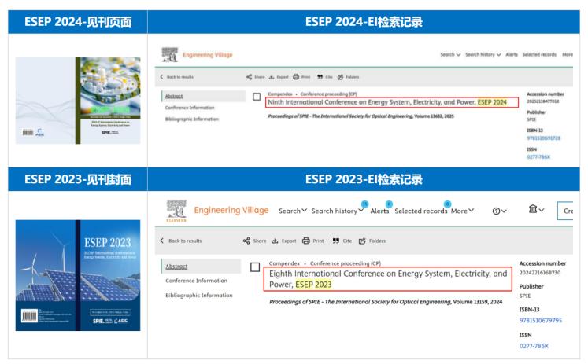Screen dimensions: 588x364
Task: Click the institution building icon
Action: coord(534,210)
